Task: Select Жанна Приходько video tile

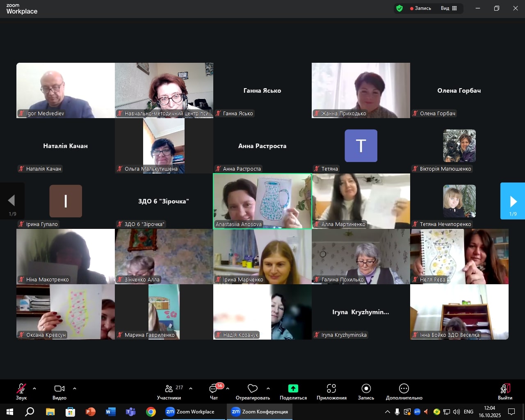Action: point(361,90)
